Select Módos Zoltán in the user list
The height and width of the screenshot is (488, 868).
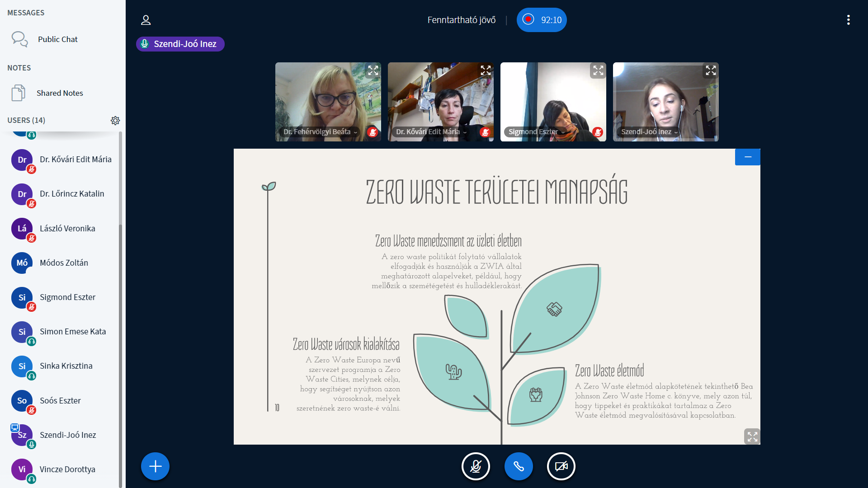(x=64, y=263)
